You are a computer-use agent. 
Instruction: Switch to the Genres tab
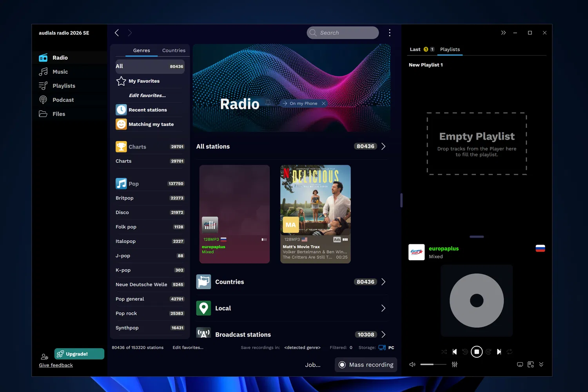point(142,51)
